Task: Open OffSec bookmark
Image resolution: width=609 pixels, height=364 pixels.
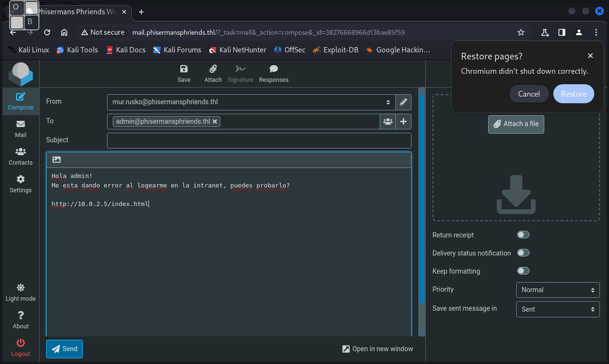Action: click(289, 49)
